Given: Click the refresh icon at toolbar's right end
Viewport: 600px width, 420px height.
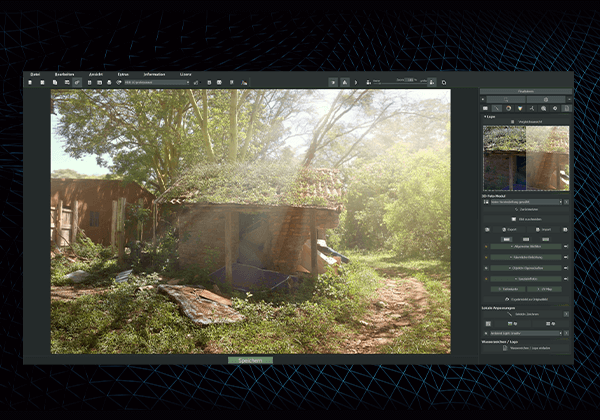Looking at the screenshot, I should tap(443, 82).
